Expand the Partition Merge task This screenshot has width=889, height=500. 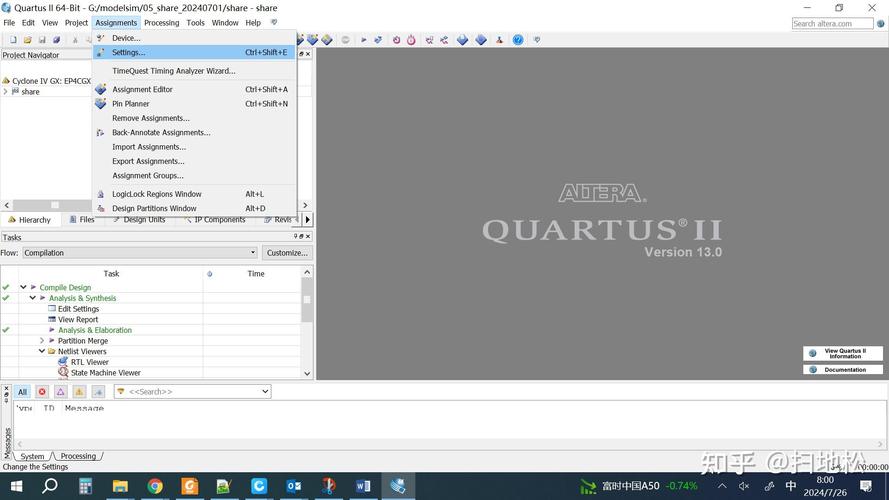42,341
